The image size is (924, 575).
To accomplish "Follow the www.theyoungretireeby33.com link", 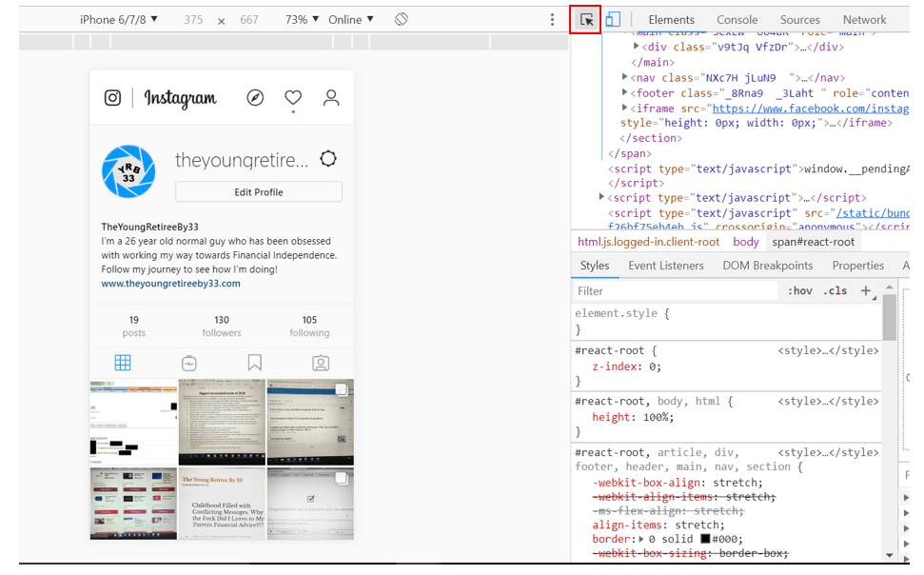I will coord(171,283).
